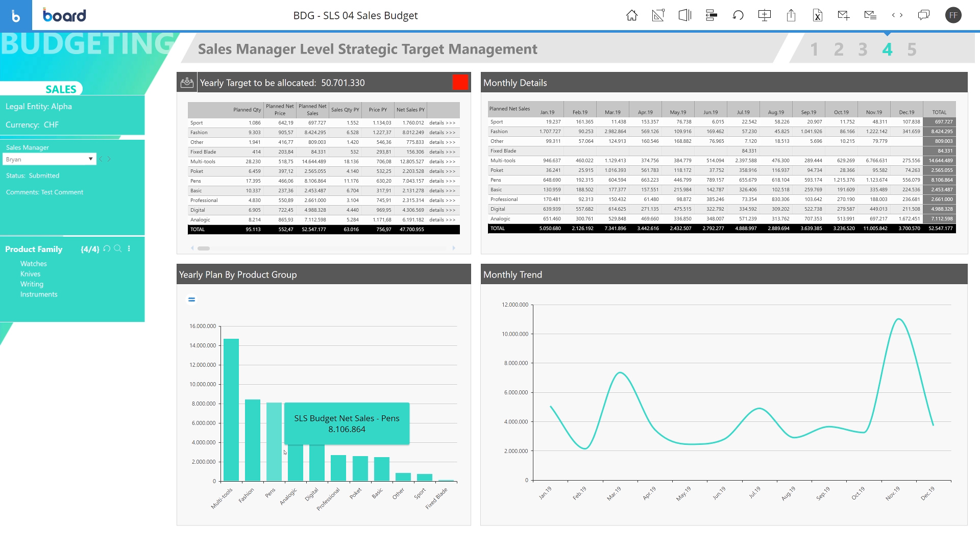Go to the Home screen icon
Screen dimensions: 980x551
click(x=631, y=15)
